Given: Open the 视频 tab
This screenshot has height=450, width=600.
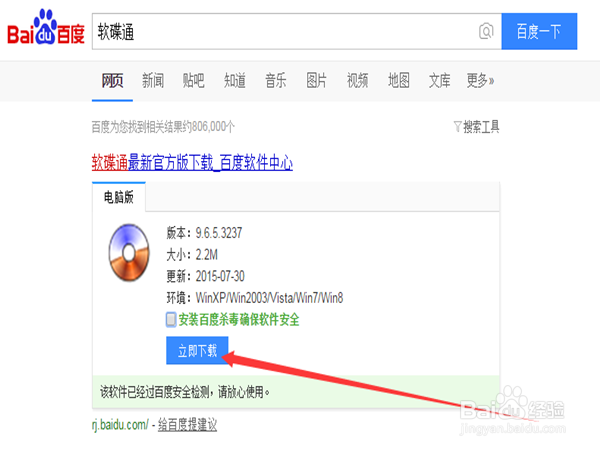Looking at the screenshot, I should (357, 81).
